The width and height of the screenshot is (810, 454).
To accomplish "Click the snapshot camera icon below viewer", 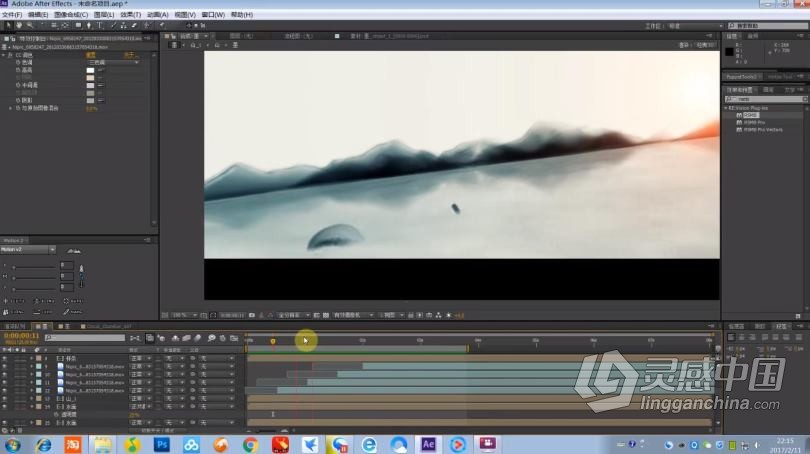I will (x=252, y=315).
